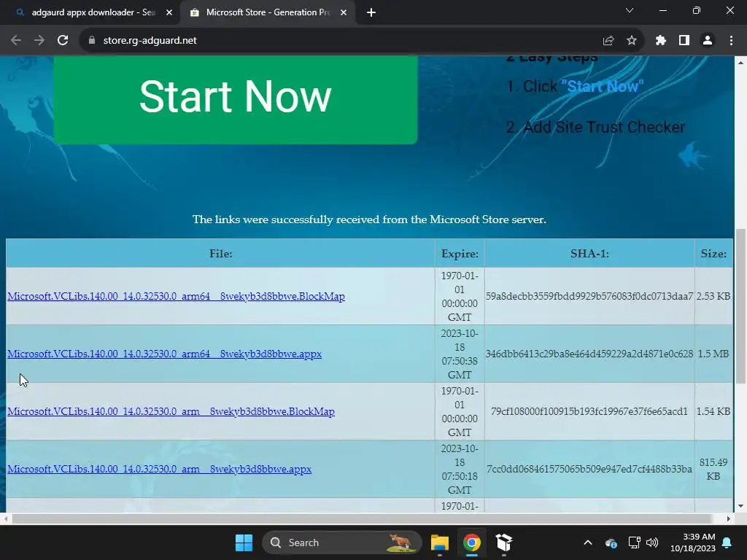Click the vertical scrollbar thumb
This screenshot has width=747, height=560.
click(740, 306)
